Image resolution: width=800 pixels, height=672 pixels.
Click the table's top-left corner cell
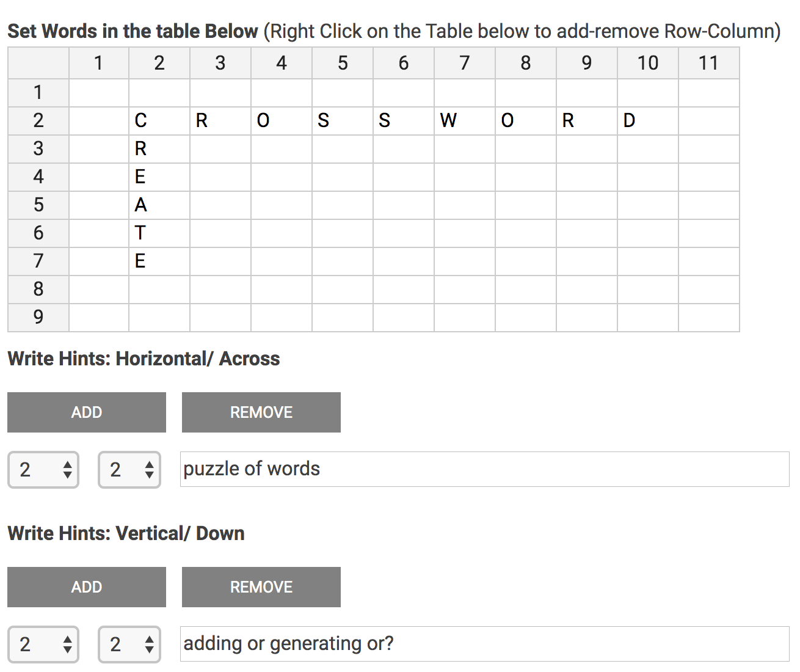coord(38,63)
